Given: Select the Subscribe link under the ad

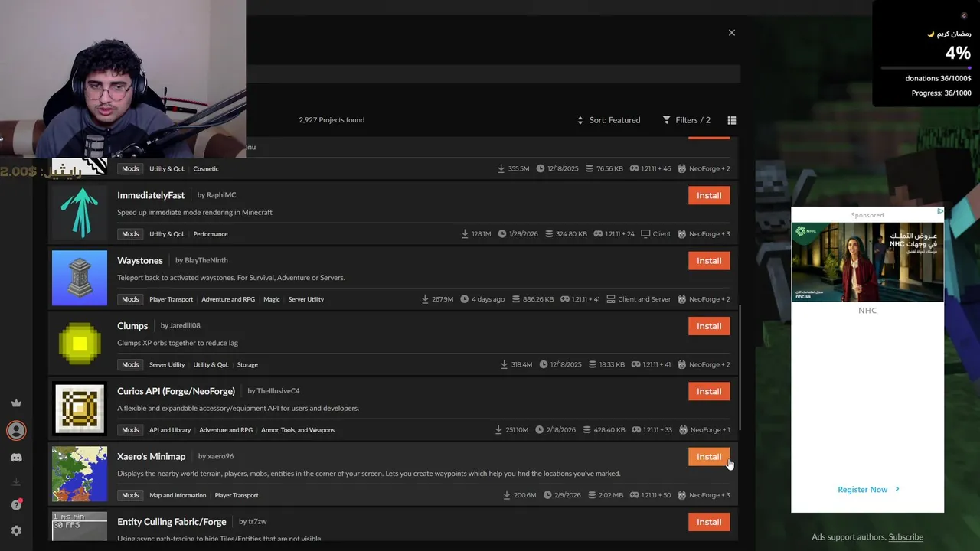Looking at the screenshot, I should click(906, 537).
